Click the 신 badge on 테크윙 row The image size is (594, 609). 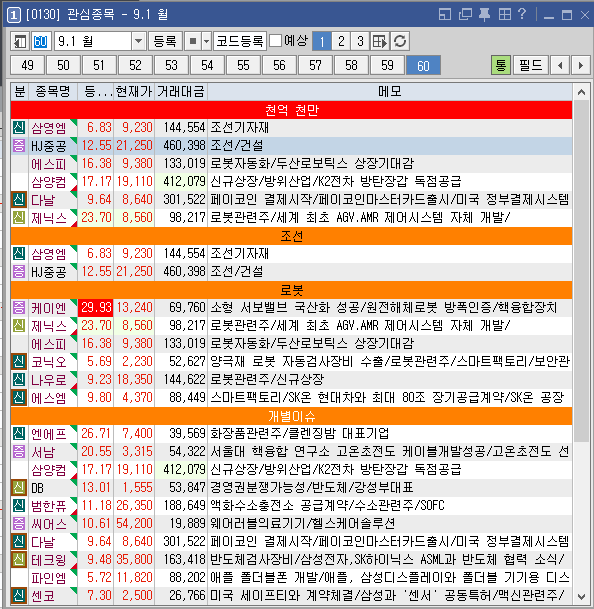coord(19,559)
